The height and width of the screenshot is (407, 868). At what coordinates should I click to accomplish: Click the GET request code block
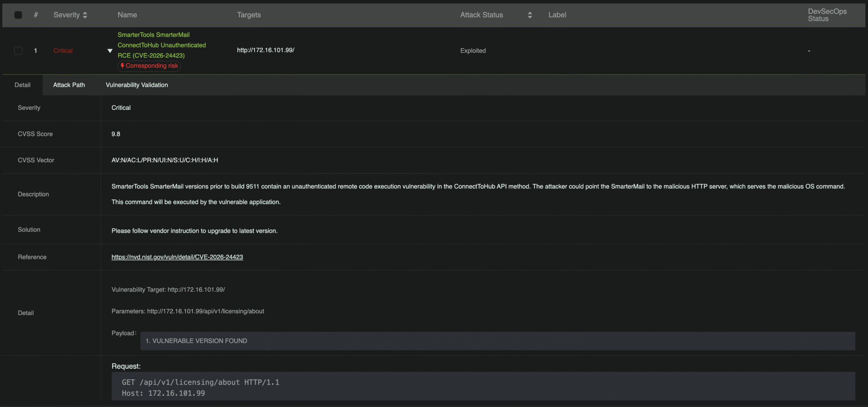[483, 387]
